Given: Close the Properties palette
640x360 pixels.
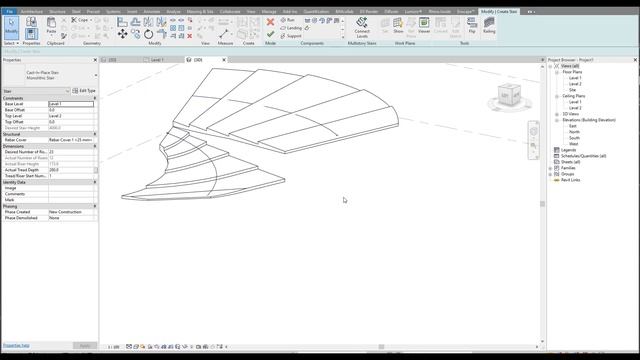Looking at the screenshot, I should pos(95,60).
